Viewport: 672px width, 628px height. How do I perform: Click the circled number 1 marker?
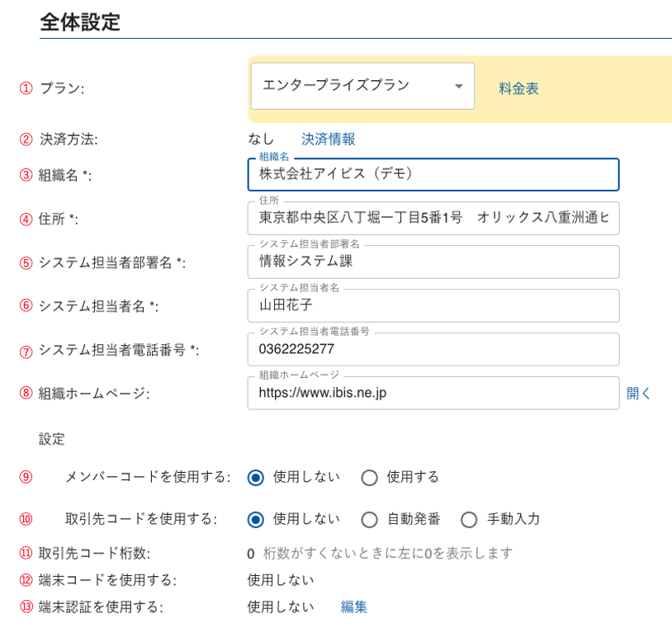(x=26, y=88)
